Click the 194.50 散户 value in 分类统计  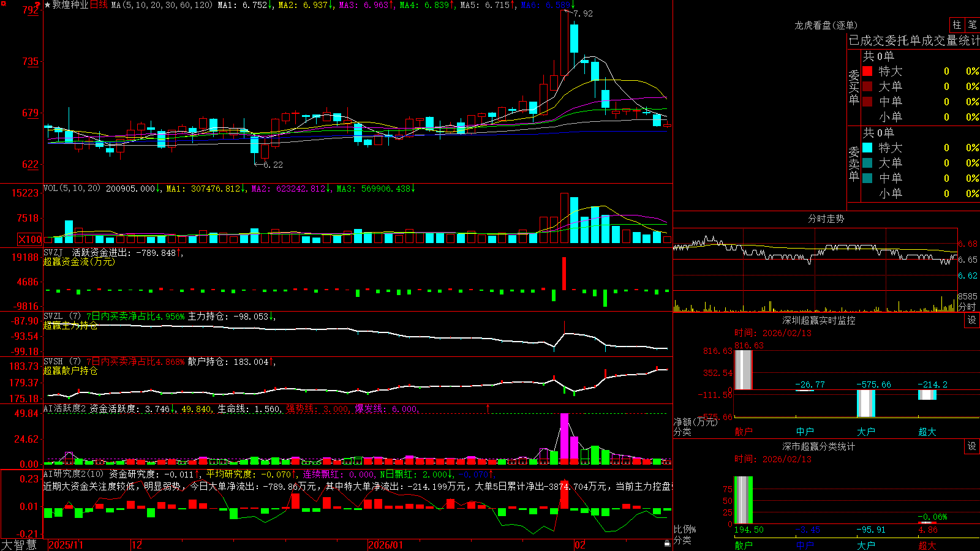tap(748, 530)
